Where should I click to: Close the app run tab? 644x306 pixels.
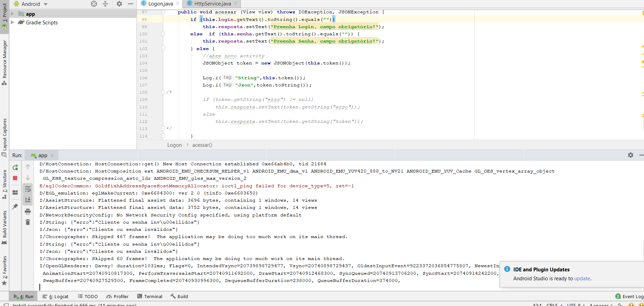(x=52, y=155)
